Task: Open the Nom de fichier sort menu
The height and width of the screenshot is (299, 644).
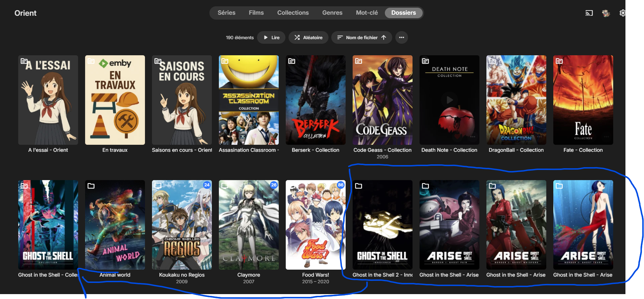Action: point(361,37)
